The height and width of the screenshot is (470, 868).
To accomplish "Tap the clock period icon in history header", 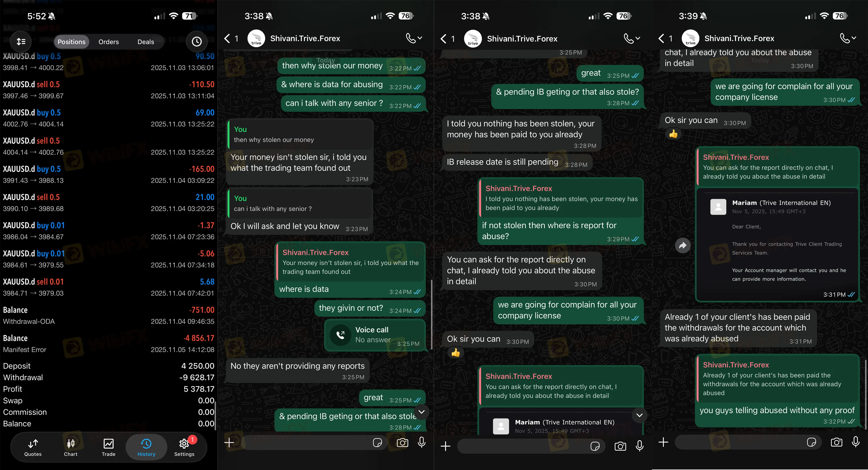I will [x=197, y=41].
